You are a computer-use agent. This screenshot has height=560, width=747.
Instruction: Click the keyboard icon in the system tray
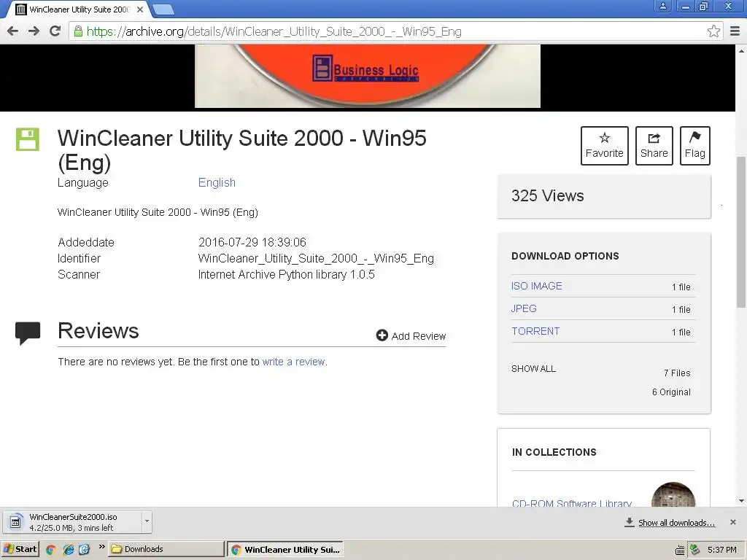[x=680, y=550]
